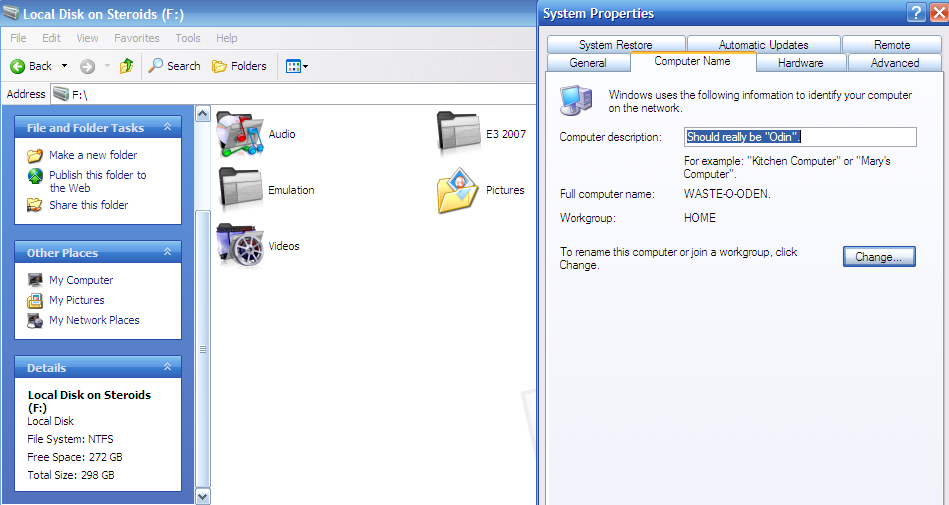Click the task pane scroll up arrow
949x505 pixels.
pos(203,113)
